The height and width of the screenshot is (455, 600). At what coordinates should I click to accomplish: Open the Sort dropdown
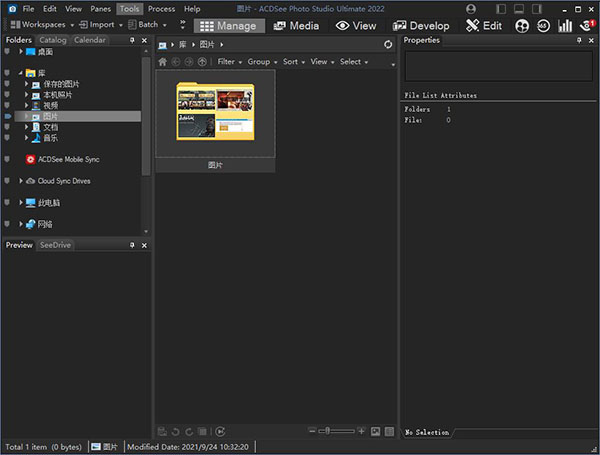pyautogui.click(x=292, y=62)
